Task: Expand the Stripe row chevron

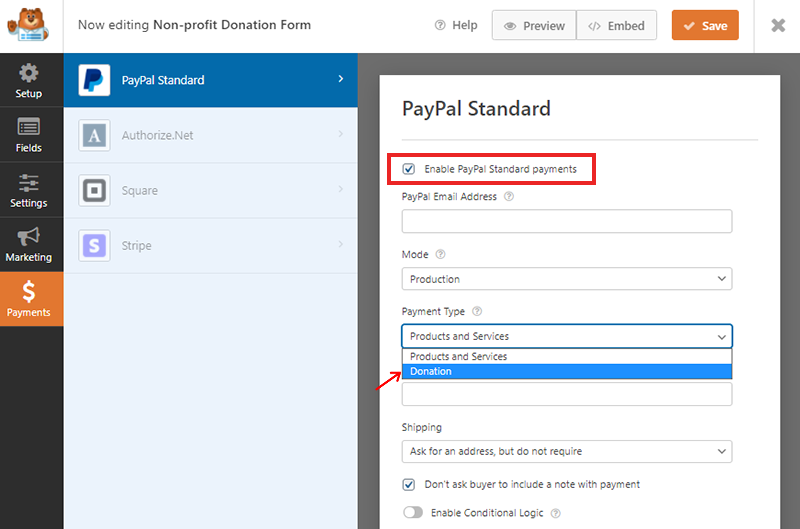Action: click(x=341, y=244)
